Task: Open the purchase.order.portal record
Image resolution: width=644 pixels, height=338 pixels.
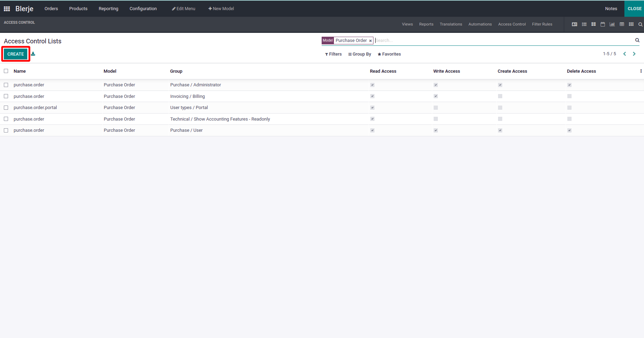Action: click(x=35, y=108)
